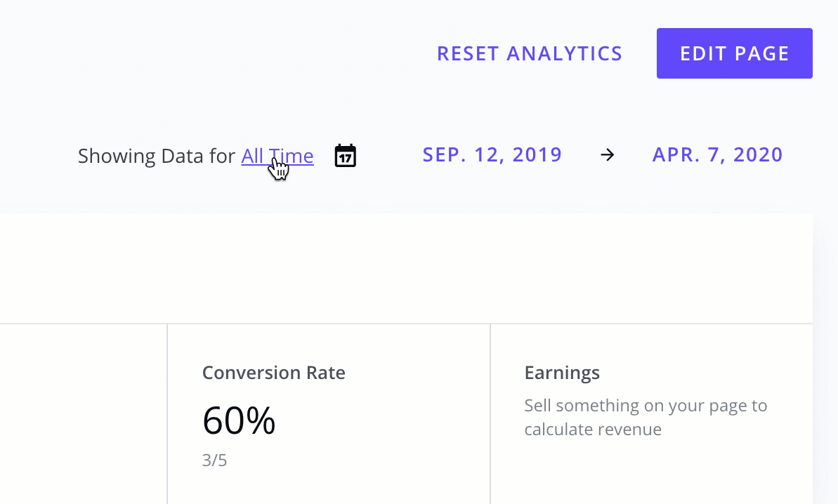Open the page editor with EDIT PAGE

(x=734, y=53)
